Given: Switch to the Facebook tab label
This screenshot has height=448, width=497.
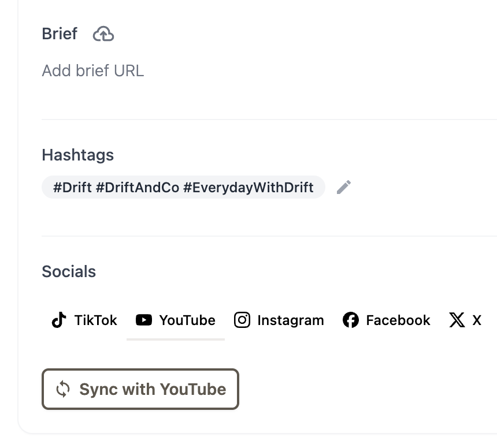Looking at the screenshot, I should [x=398, y=320].
